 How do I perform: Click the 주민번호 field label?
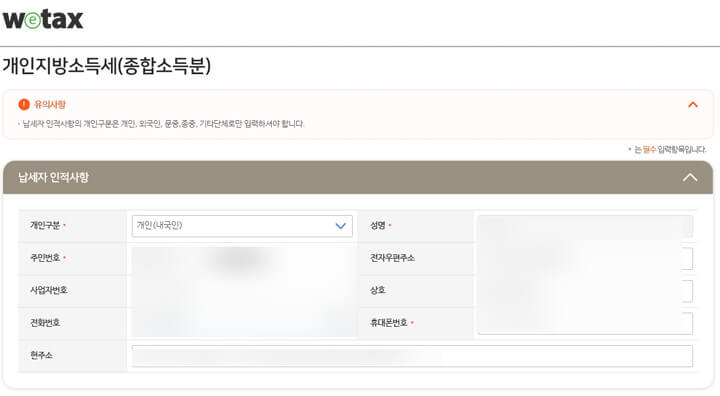pyautogui.click(x=45, y=258)
